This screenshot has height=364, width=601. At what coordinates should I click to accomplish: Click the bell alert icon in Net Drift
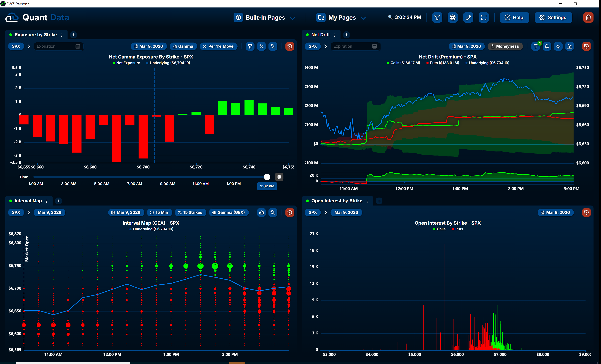(547, 46)
